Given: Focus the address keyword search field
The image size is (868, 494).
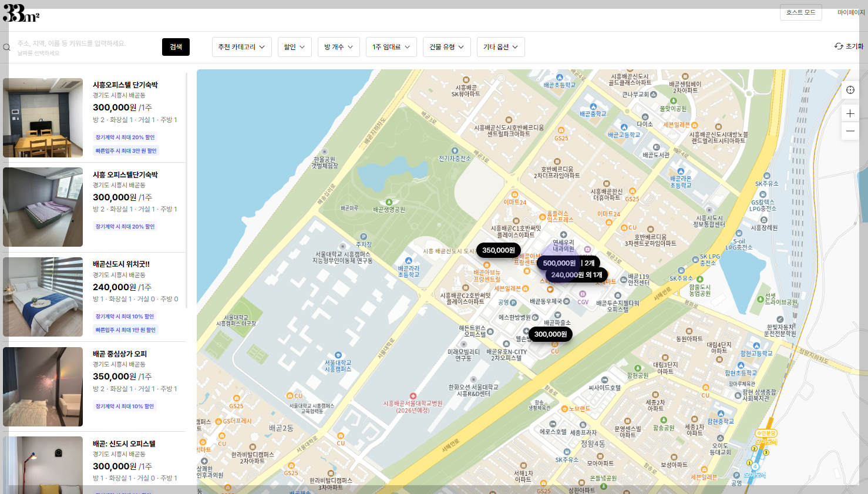Looking at the screenshot, I should click(x=72, y=43).
